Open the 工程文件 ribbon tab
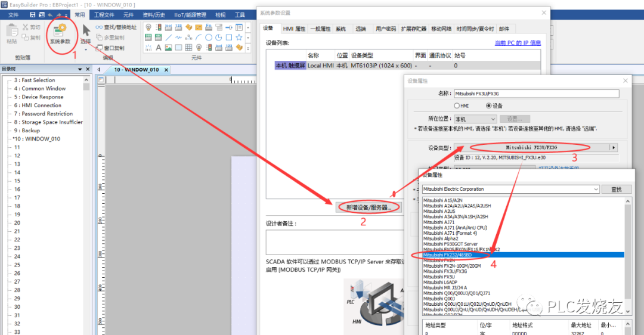This screenshot has width=644, height=335. pos(104,15)
